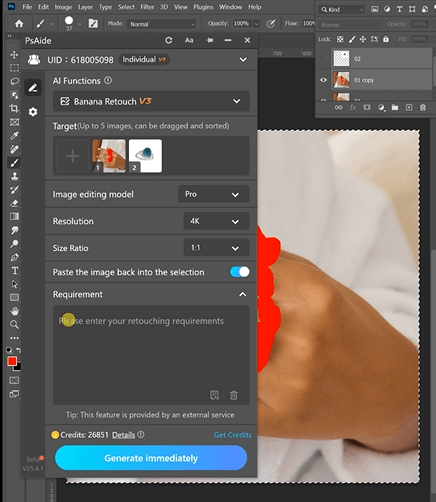Open the Plugins menu
Screen dimensions: 436x502
click(x=203, y=7)
